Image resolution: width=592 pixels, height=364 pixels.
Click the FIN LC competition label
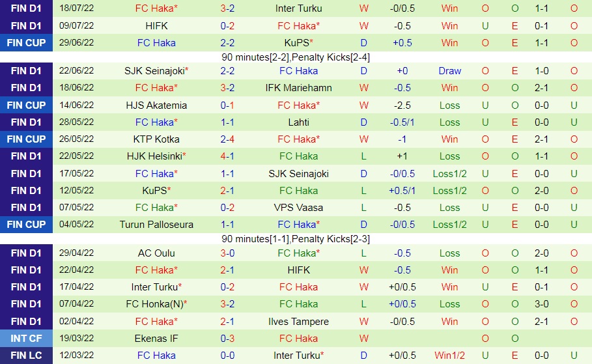(x=26, y=356)
